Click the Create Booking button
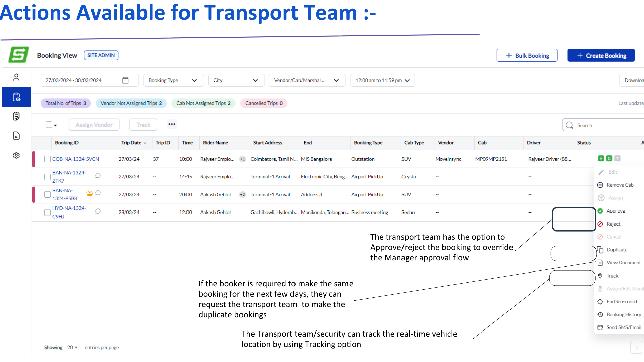 601,55
